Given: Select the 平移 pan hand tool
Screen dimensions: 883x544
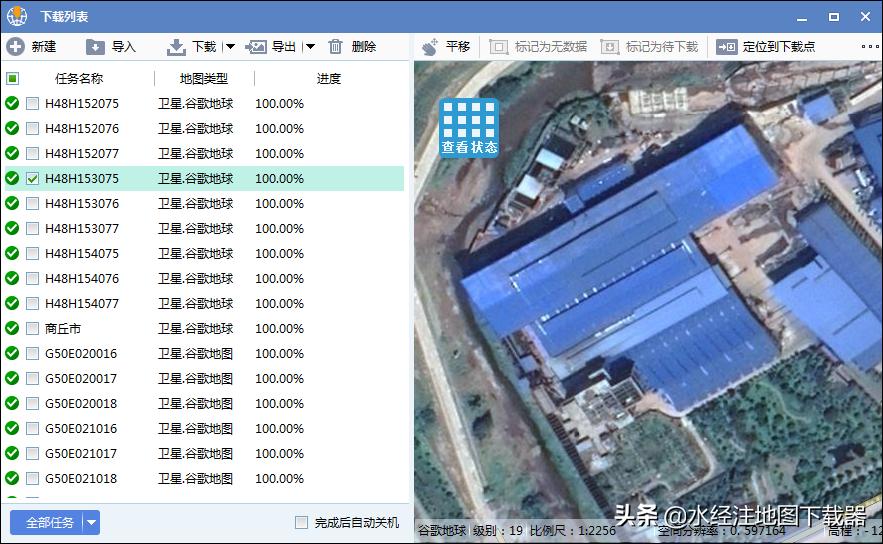Looking at the screenshot, I should point(430,47).
